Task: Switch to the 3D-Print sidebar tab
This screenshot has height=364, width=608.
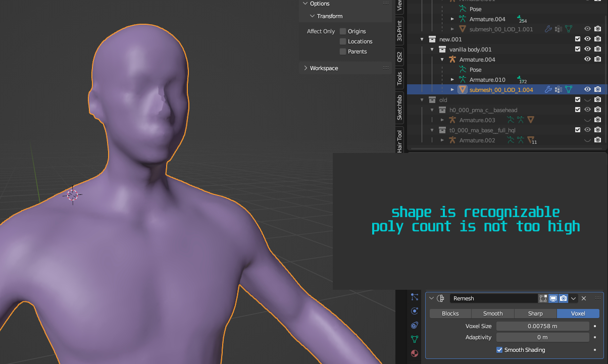Action: 399,31
